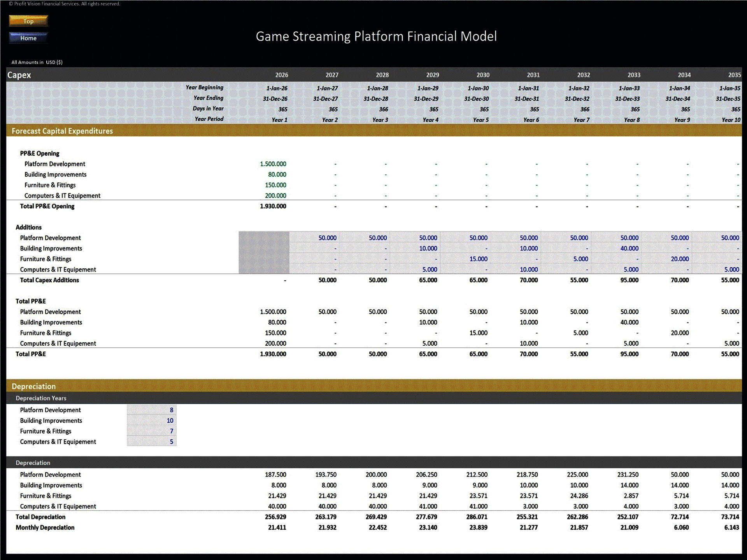Click Computers & IT depreciation 41.000 for 2030
Image resolution: width=747 pixels, height=560 pixels.
pyautogui.click(x=478, y=506)
